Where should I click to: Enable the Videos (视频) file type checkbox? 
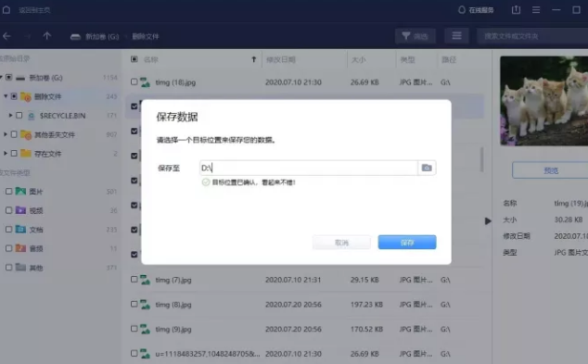tap(8, 210)
